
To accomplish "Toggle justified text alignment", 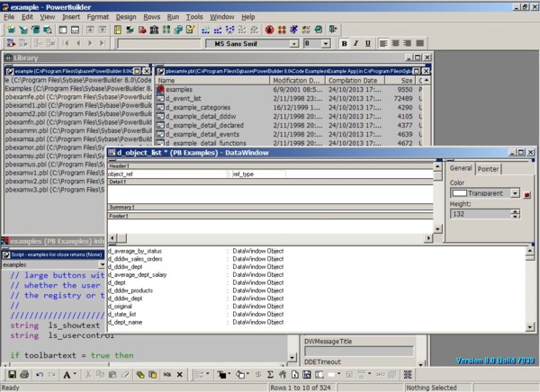I will [419, 43].
